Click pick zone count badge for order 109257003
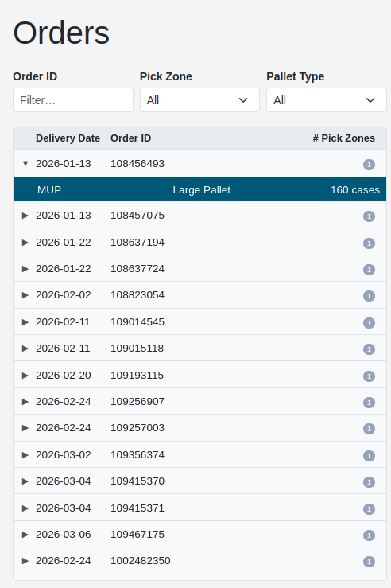 [369, 428]
